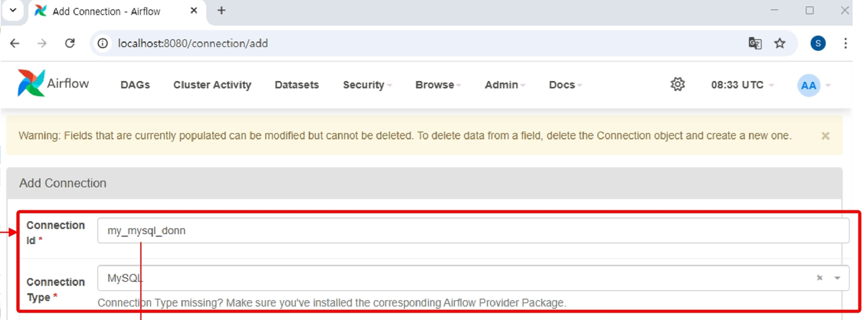
Task: Bookmark page with the star icon
Action: tap(780, 43)
